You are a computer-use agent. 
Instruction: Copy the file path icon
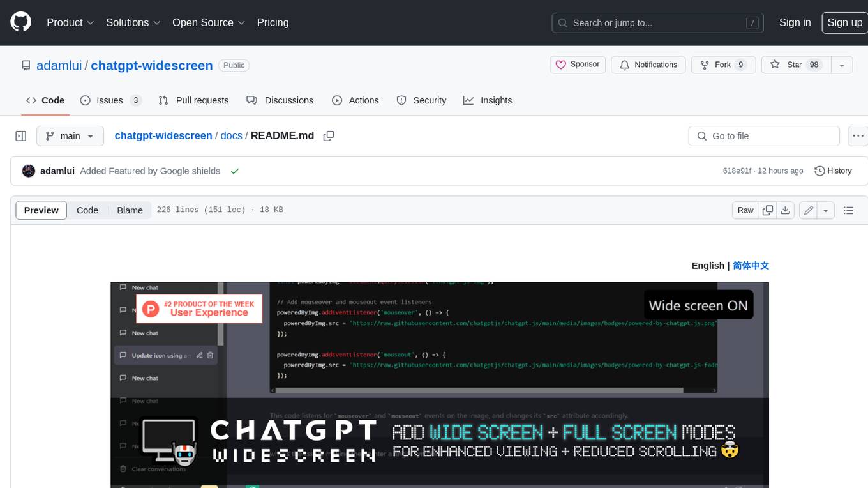tap(329, 136)
